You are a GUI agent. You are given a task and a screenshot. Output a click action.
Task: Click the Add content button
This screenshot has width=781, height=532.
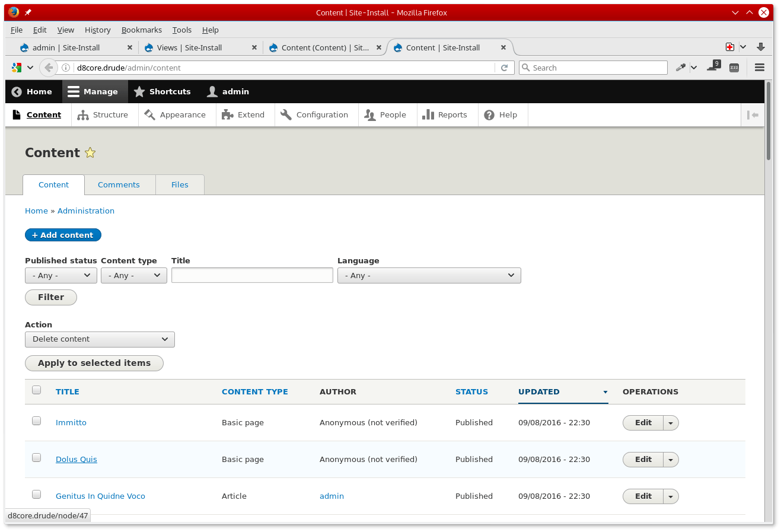click(x=63, y=235)
